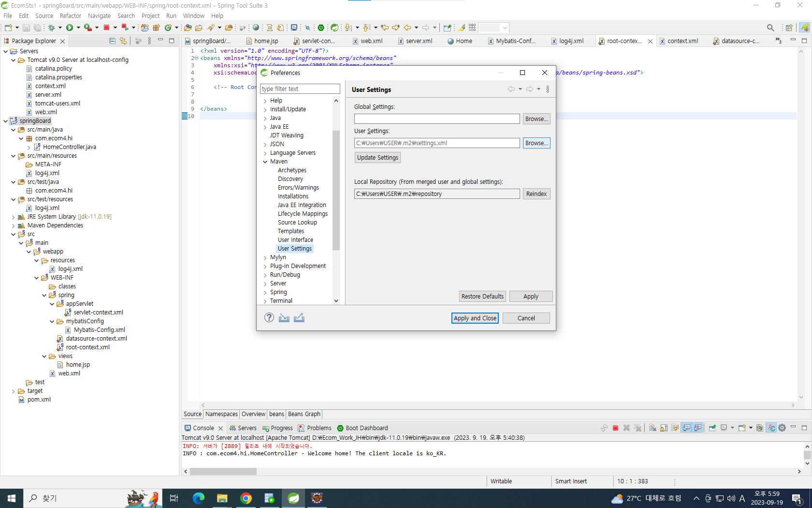Open the File menu
This screenshot has width=812, height=508.
tap(8, 15)
